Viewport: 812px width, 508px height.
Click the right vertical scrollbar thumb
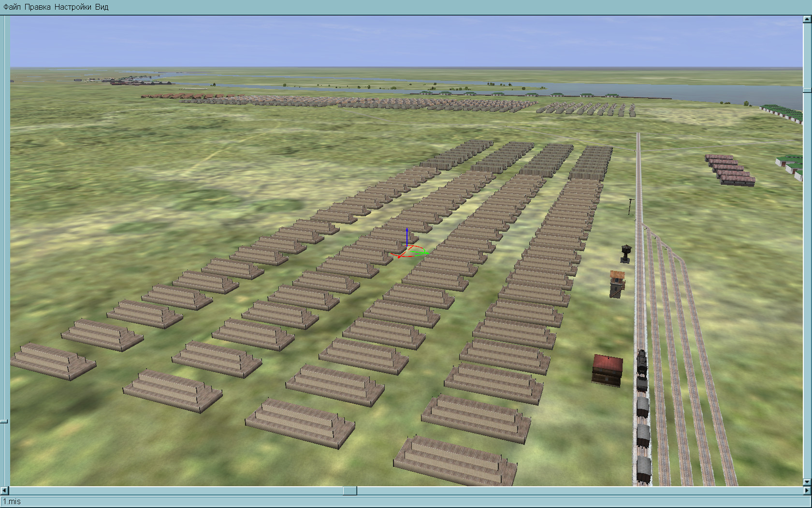tap(807, 90)
